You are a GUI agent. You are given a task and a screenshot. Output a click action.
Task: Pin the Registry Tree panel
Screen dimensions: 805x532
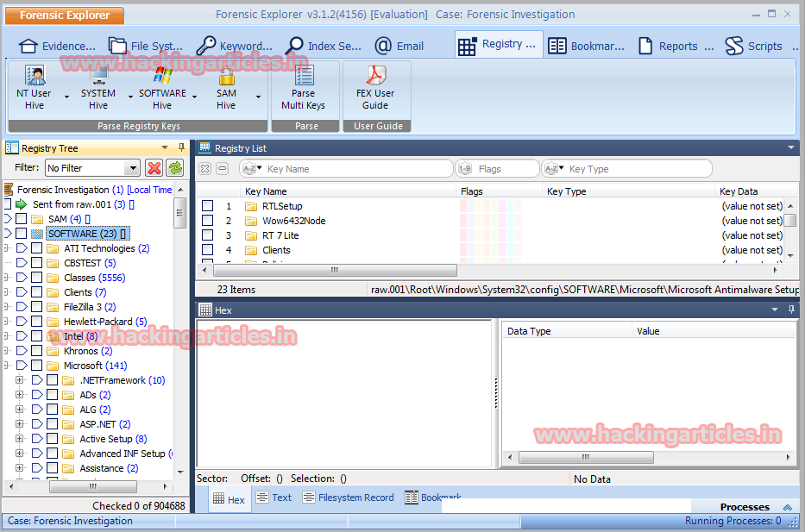click(181, 147)
